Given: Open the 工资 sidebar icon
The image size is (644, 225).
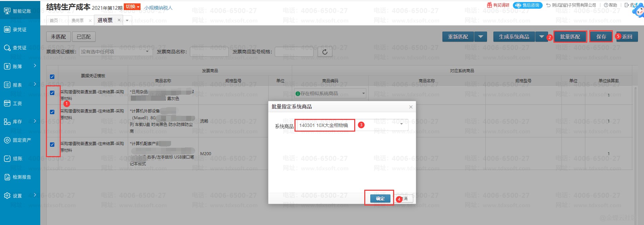Looking at the screenshot, I should pyautogui.click(x=7, y=103).
